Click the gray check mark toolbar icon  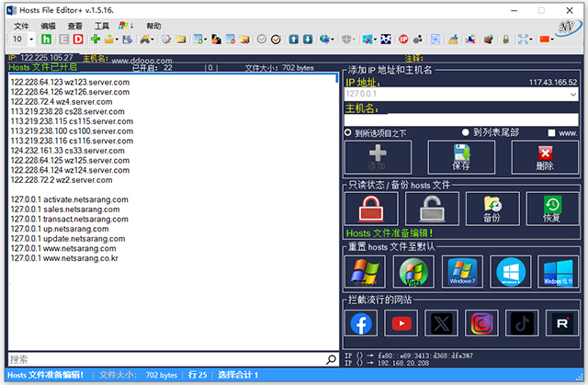point(262,40)
